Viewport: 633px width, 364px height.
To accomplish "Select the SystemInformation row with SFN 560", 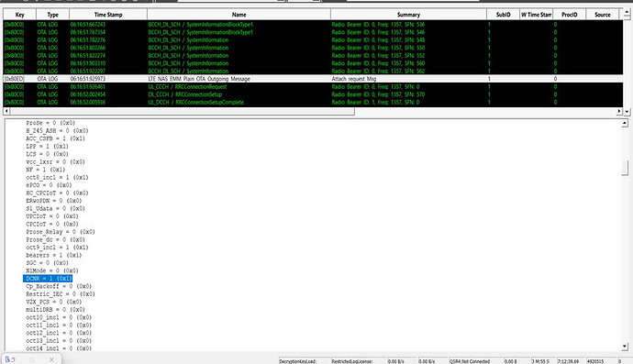I will click(313, 63).
